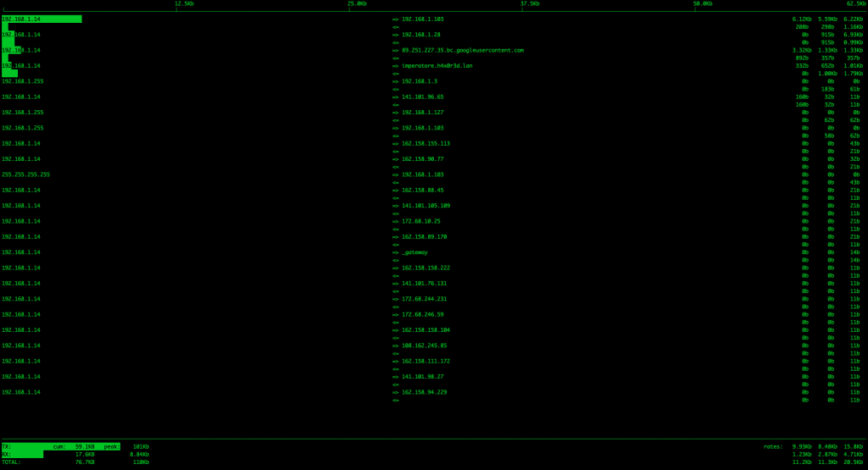Click RX peak value 8.84Kb
Screen dimensions: 868x470
tap(140, 455)
